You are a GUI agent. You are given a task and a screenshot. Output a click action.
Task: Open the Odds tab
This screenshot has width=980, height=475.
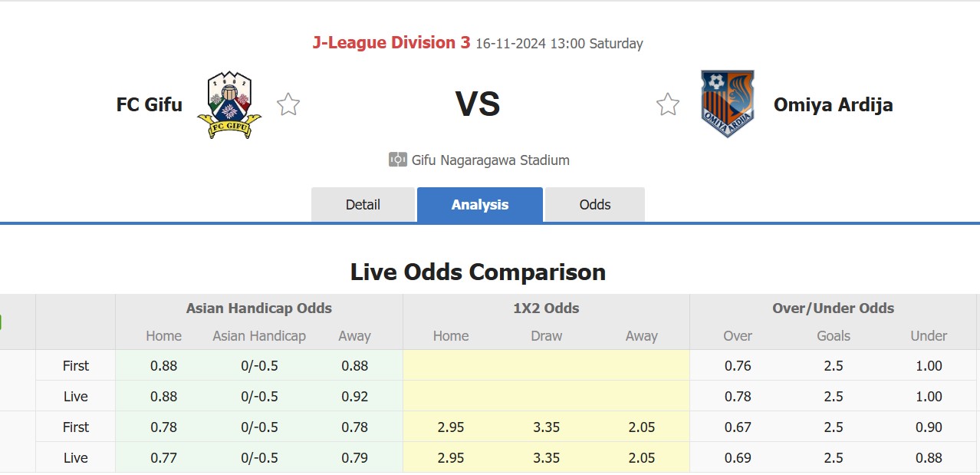click(x=594, y=204)
